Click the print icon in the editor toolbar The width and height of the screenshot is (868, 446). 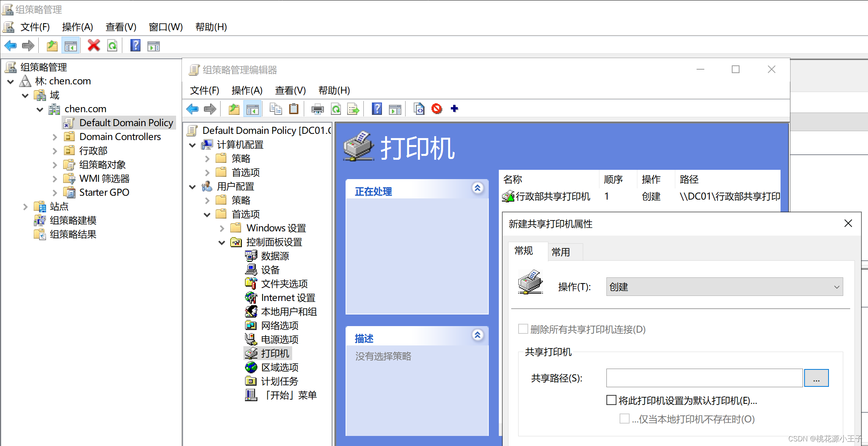(317, 109)
